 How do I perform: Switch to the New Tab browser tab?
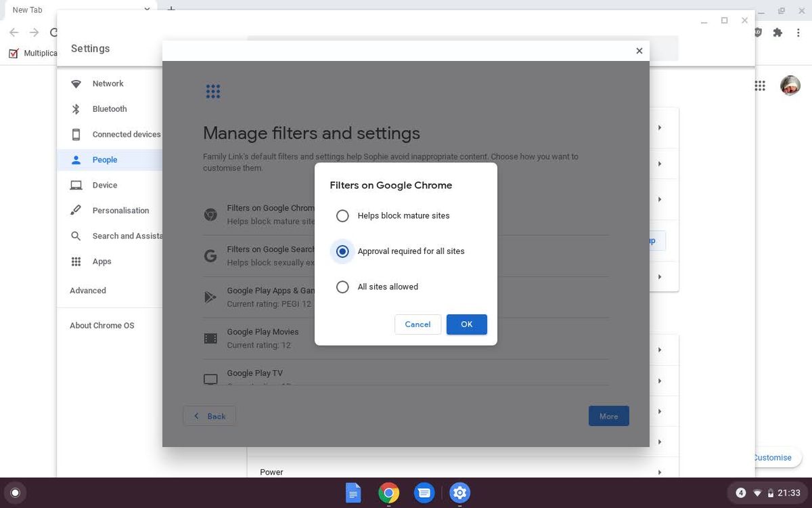coord(28,9)
